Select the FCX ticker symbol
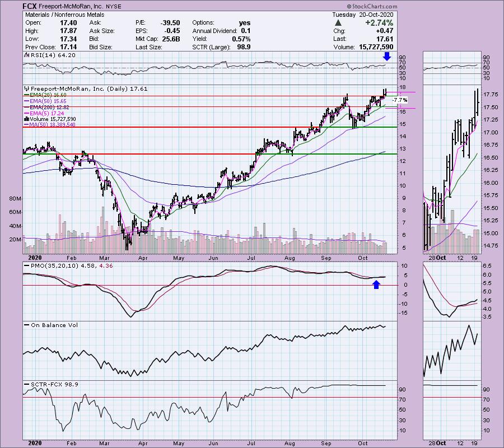The image size is (504, 448). pyautogui.click(x=30, y=6)
